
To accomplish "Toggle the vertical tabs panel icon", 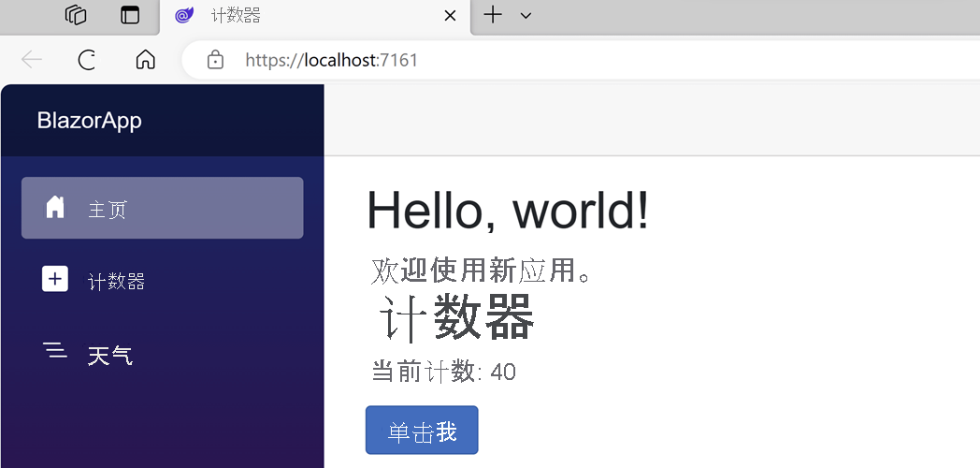I will (130, 15).
